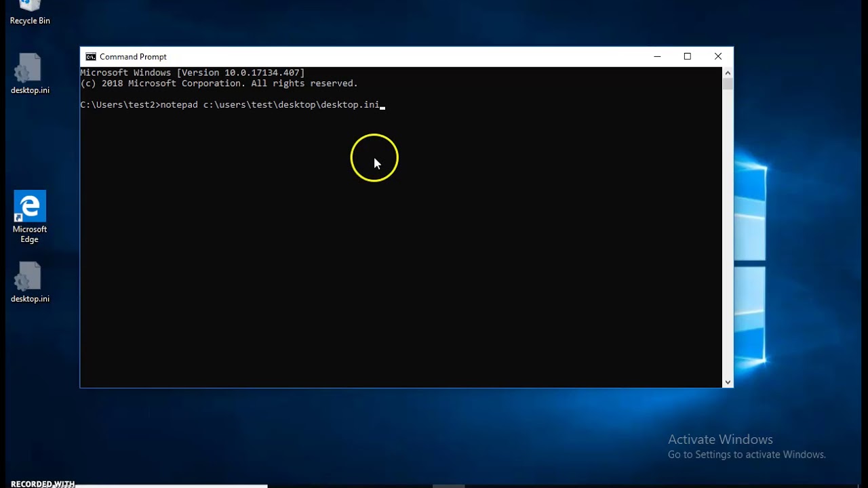Select the Microsoft Edge desktop shortcut
Viewport: 868px width, 488px height.
[x=30, y=217]
